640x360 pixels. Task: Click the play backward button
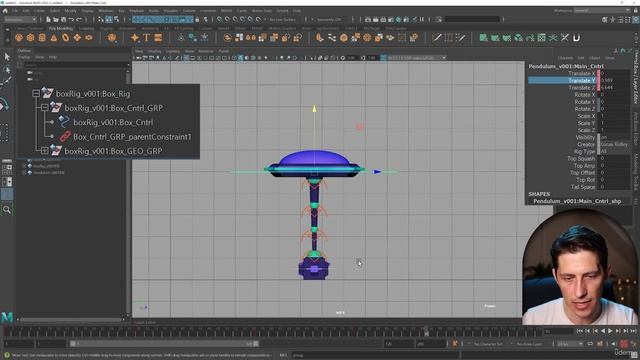[603, 331]
